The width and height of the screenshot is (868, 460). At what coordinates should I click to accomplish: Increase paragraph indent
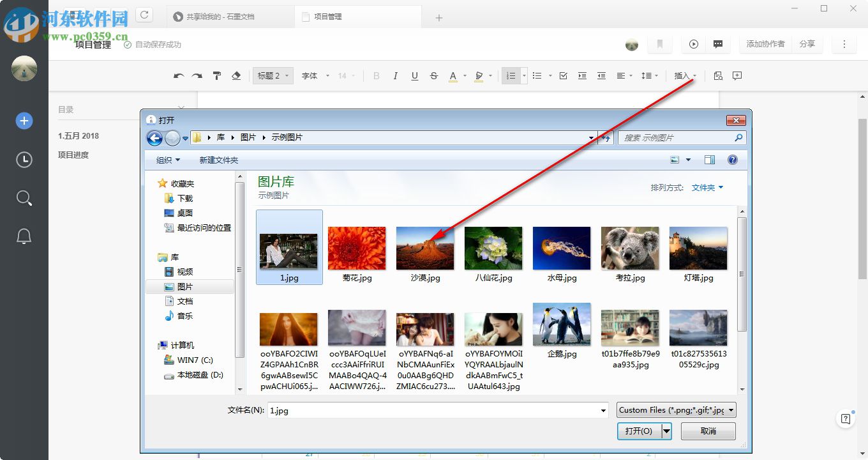[x=582, y=76]
